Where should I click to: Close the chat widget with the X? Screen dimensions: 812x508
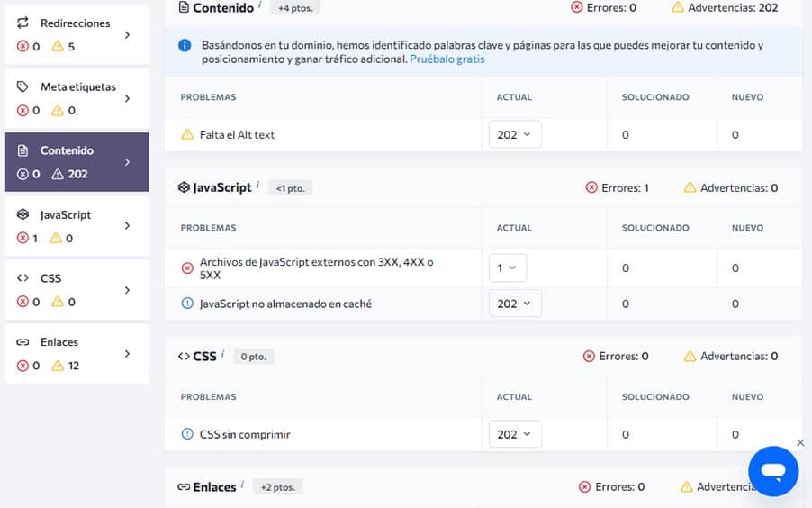[800, 442]
